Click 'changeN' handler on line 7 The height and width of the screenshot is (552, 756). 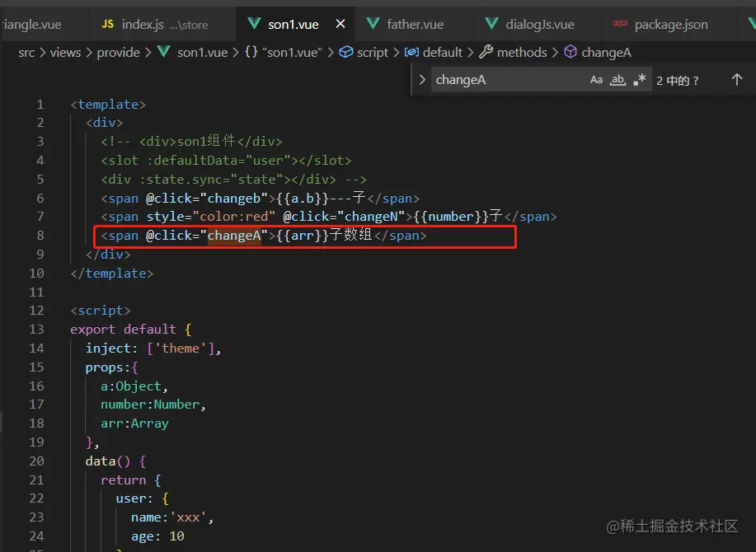coord(371,217)
